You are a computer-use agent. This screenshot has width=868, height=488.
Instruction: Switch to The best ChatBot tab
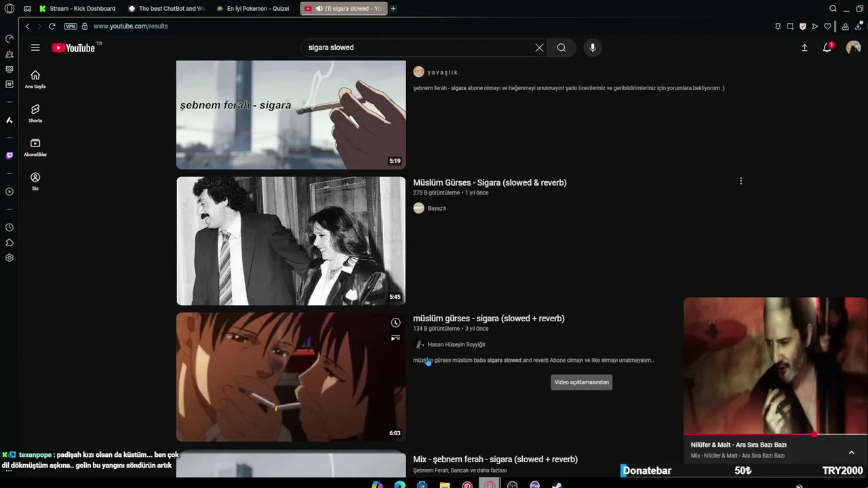pos(167,9)
